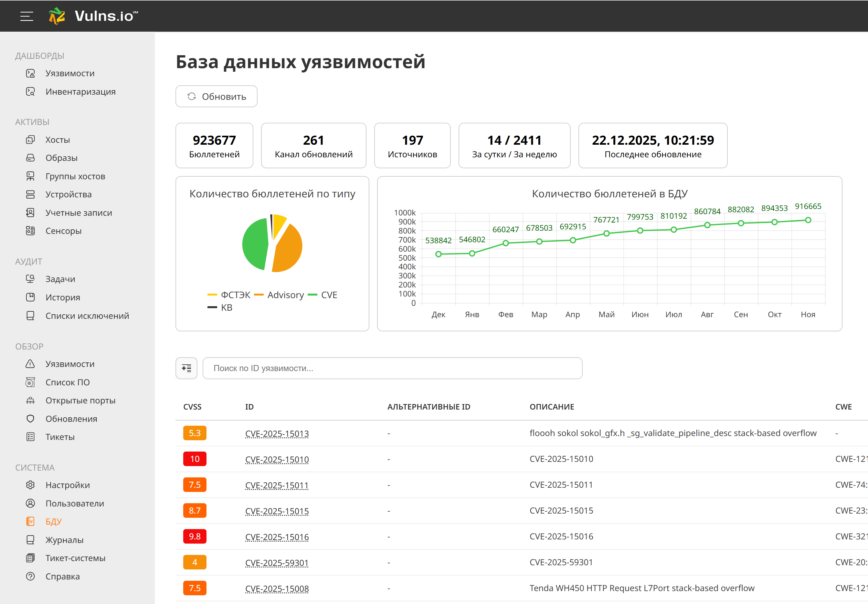Click the Сенсоры sidebar icon
The height and width of the screenshot is (604, 868).
pos(30,231)
